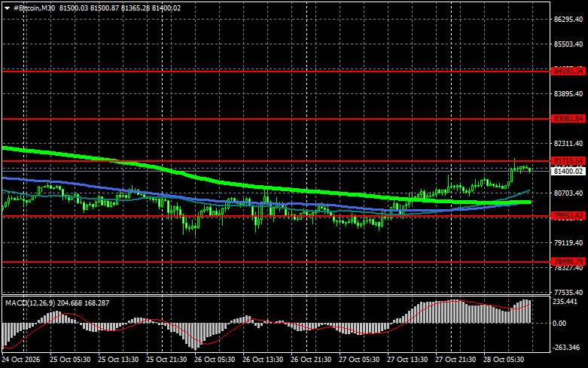Click the 77535.40 price scale value

click(x=568, y=292)
